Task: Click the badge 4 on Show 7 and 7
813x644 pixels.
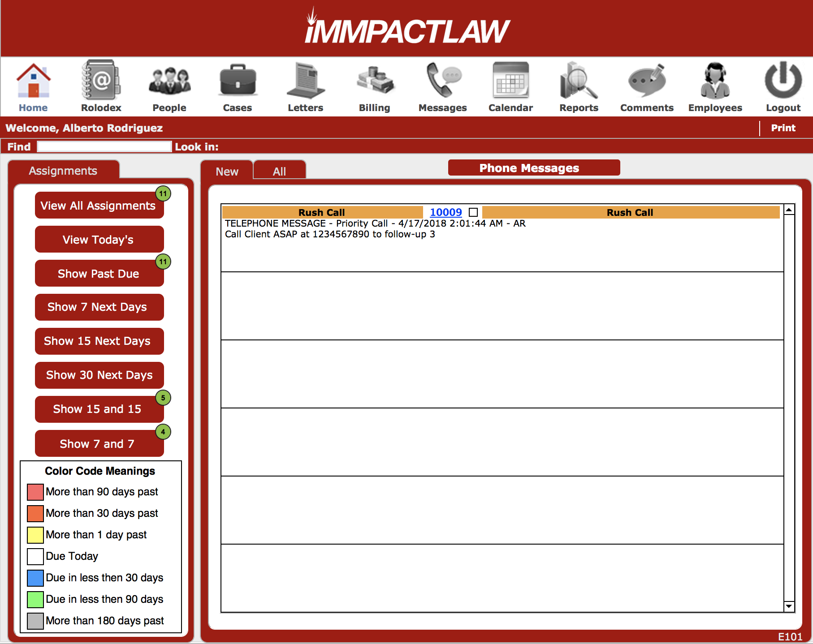Action: click(163, 432)
